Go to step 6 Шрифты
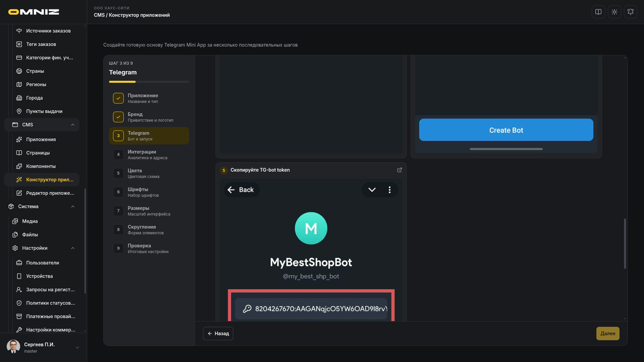Image resolution: width=644 pixels, height=362 pixels. [x=149, y=192]
